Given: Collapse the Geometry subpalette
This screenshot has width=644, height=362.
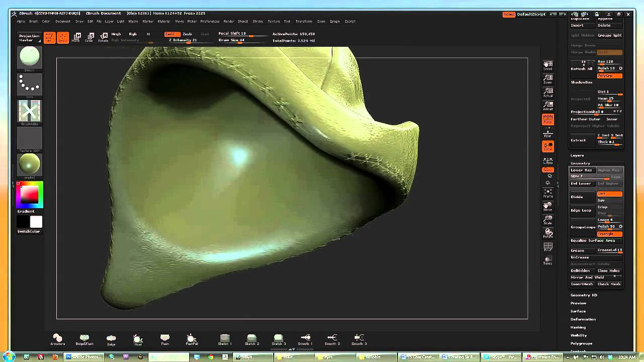Looking at the screenshot, I should coord(580,163).
